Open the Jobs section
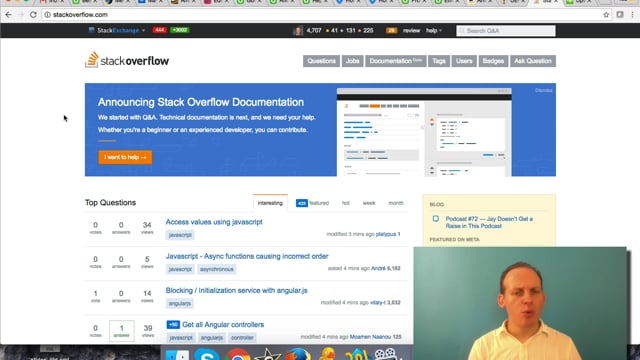This screenshot has width=640, height=360. click(352, 61)
